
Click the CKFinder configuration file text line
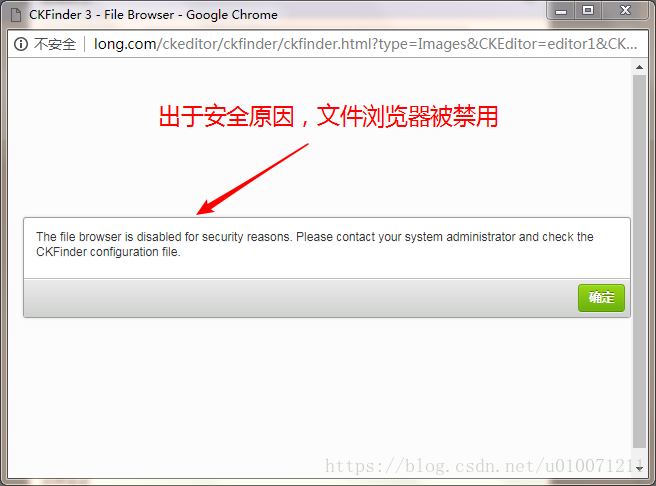[108, 252]
